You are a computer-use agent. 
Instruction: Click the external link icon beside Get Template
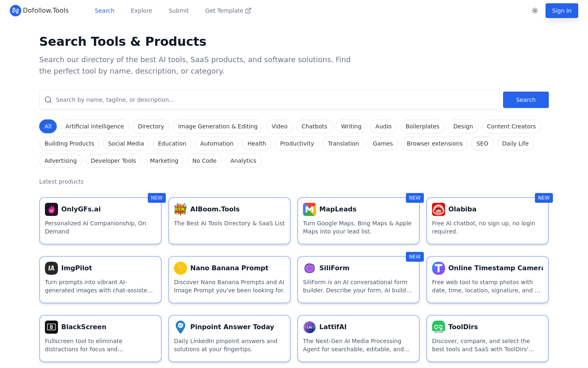point(248,11)
